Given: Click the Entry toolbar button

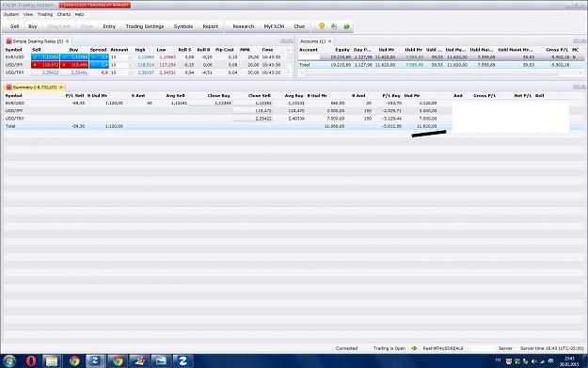Looking at the screenshot, I should tap(109, 26).
